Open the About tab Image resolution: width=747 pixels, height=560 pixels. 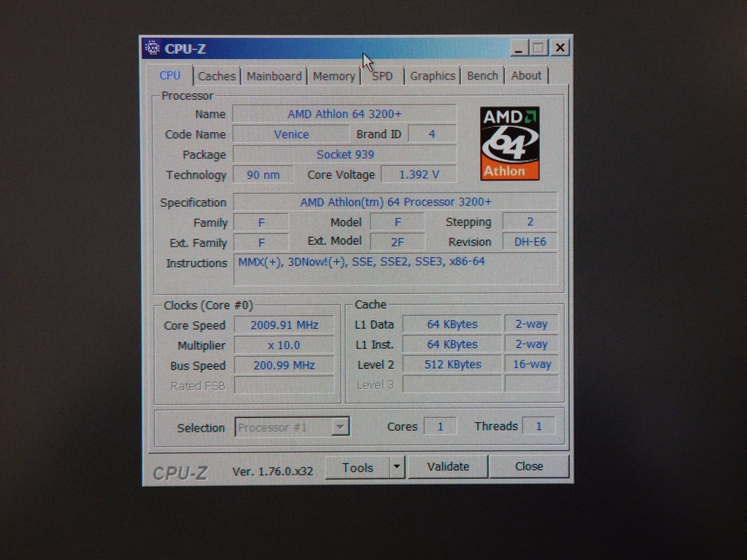click(526, 75)
